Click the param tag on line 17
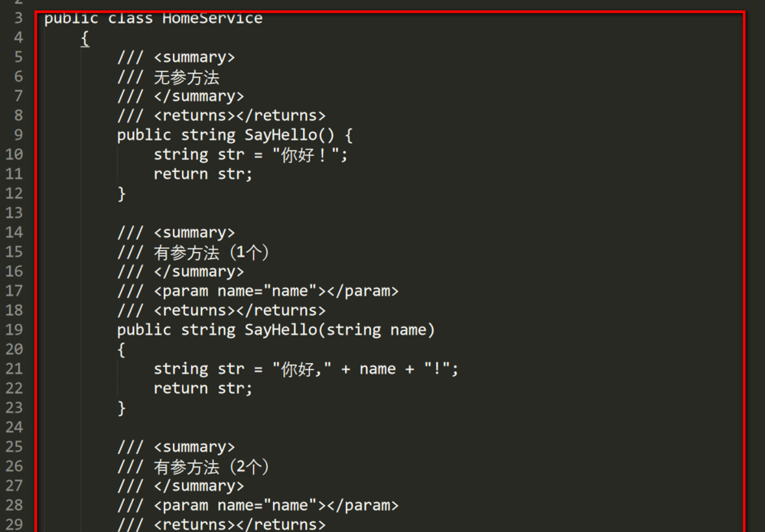 (275, 291)
